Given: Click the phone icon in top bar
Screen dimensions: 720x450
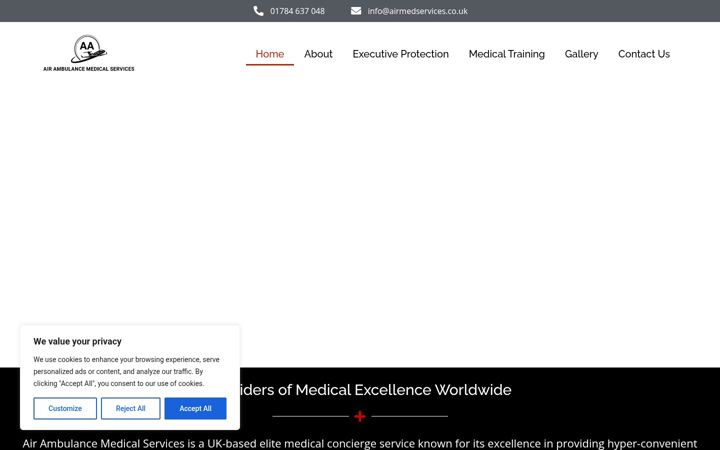Looking at the screenshot, I should [258, 11].
